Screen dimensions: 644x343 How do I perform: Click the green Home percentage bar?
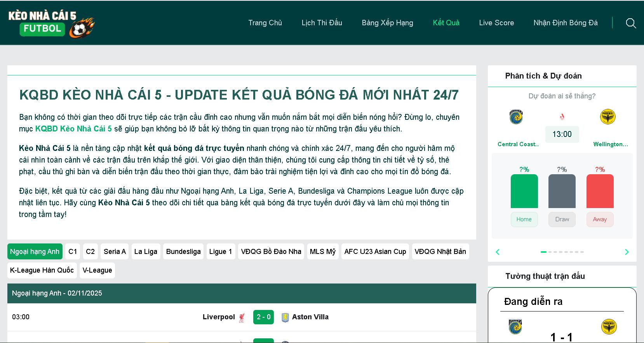pos(524,191)
